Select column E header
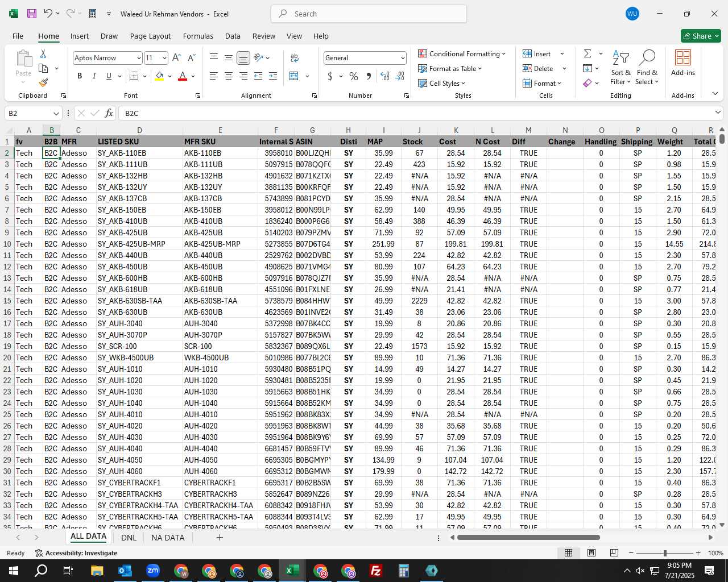 coord(220,130)
